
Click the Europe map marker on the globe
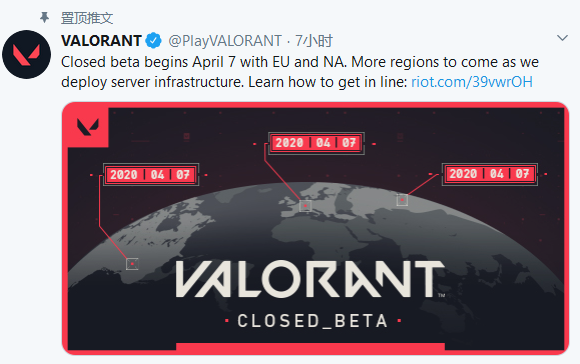coord(305,206)
